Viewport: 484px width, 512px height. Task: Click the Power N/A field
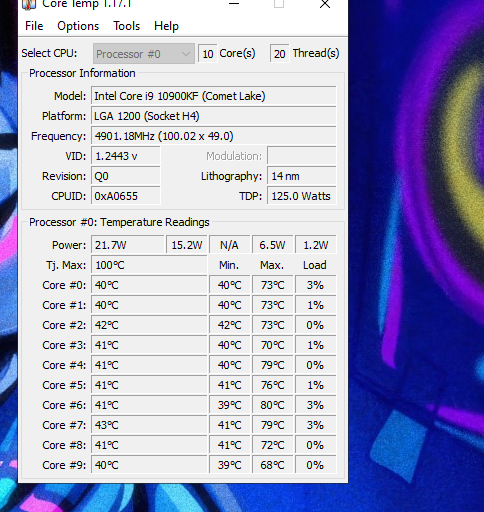pos(229,245)
